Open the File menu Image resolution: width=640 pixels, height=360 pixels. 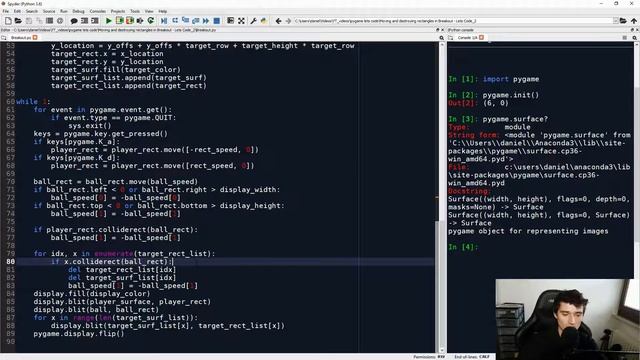tap(6, 11)
